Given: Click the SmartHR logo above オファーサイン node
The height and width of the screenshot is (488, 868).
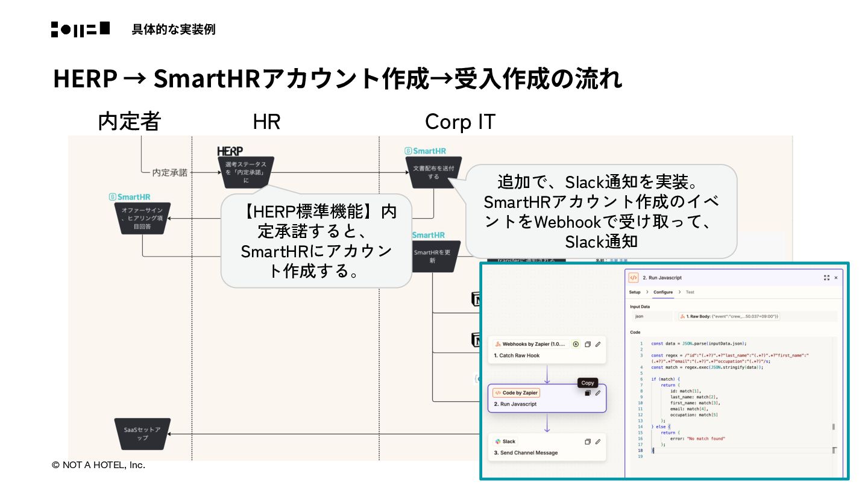Looking at the screenshot, I should click(130, 197).
